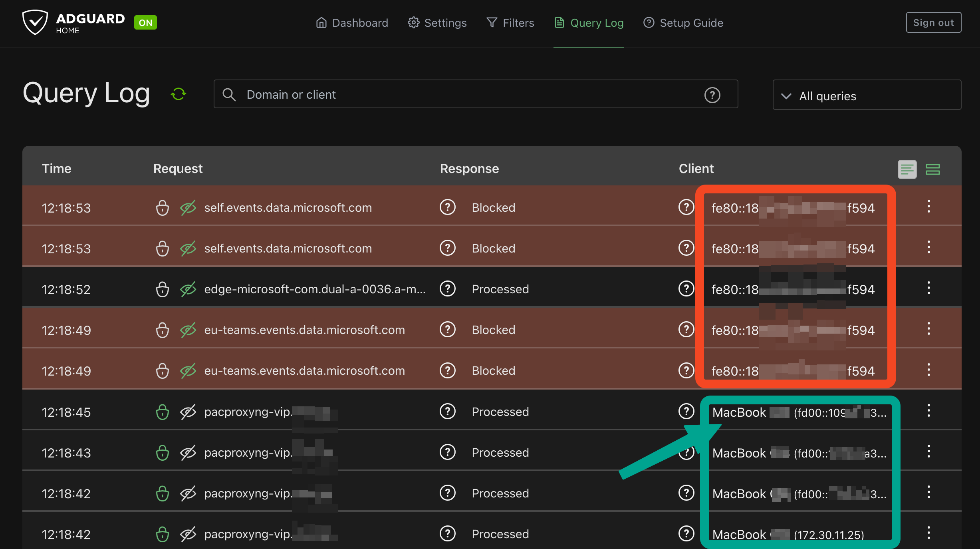Click the search magnifier icon

[229, 95]
